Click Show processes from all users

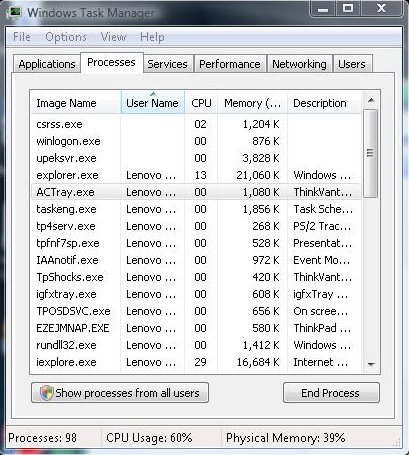[x=120, y=393]
